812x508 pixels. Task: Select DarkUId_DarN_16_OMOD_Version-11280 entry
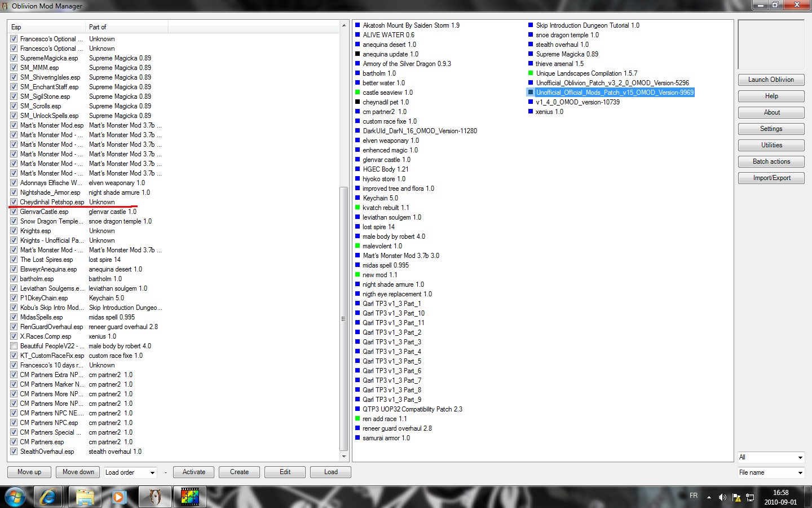click(420, 131)
